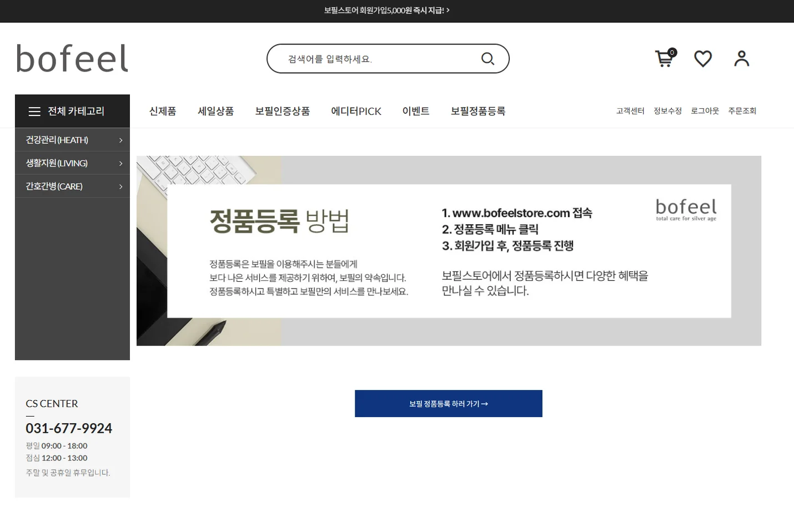The height and width of the screenshot is (532, 794).
Task: Expand the 건강관리(HEATH) category arrow
Action: click(120, 140)
